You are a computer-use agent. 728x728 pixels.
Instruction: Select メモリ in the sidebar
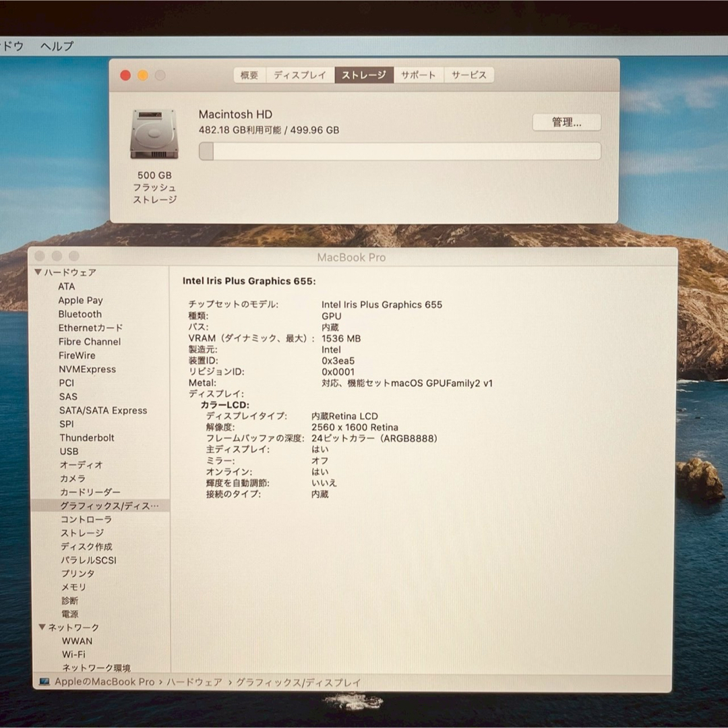coord(73,587)
